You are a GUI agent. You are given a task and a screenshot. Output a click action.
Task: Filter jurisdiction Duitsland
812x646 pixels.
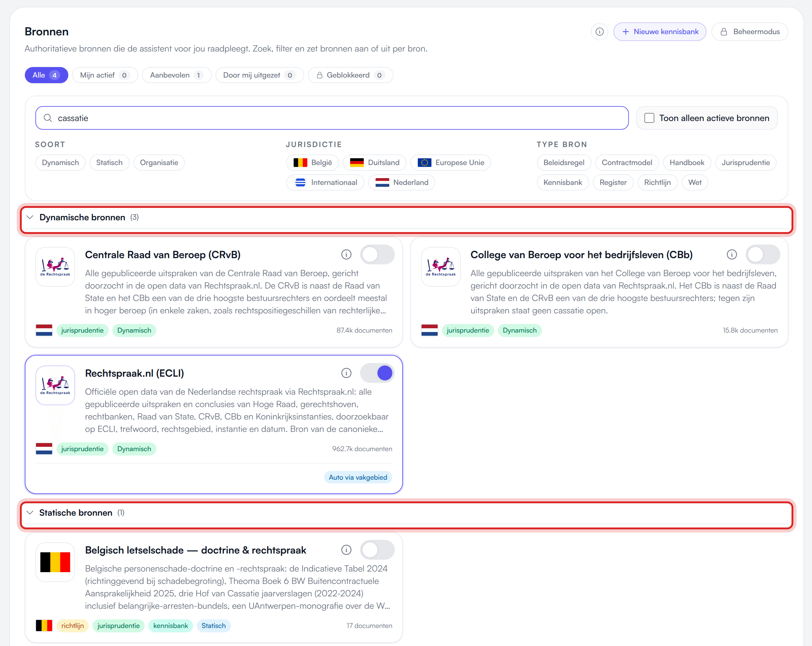click(374, 163)
